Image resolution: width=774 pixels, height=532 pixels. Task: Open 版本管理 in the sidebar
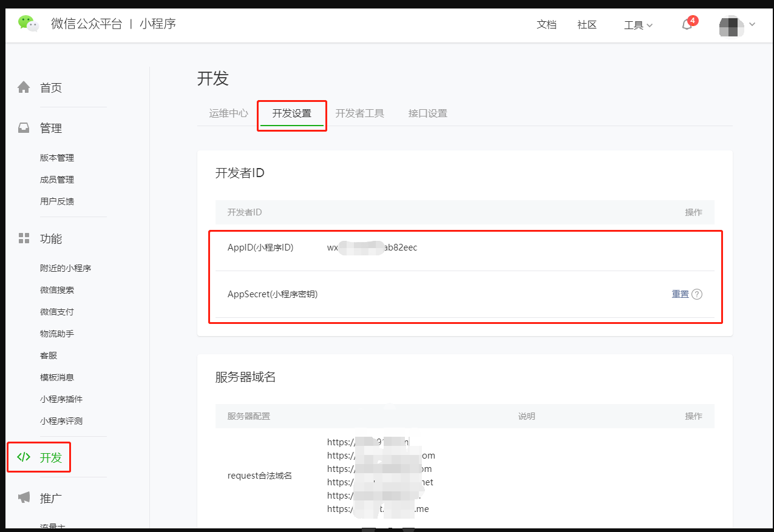[57, 158]
